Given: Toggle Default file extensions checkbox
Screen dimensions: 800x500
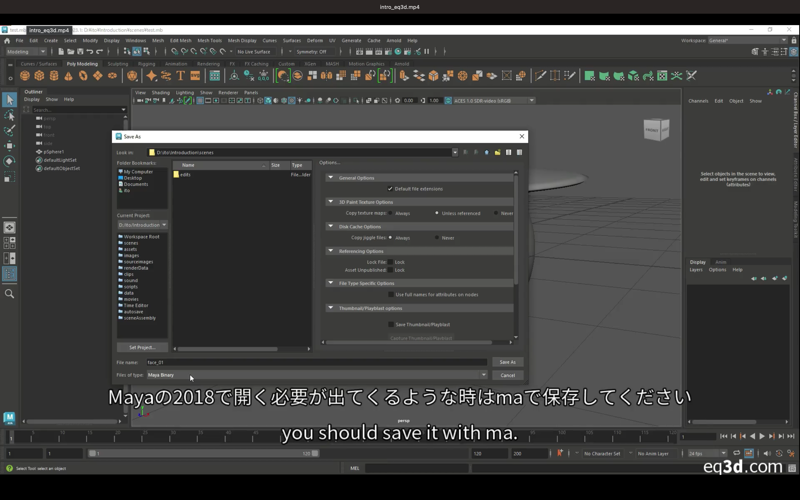Looking at the screenshot, I should tap(390, 188).
